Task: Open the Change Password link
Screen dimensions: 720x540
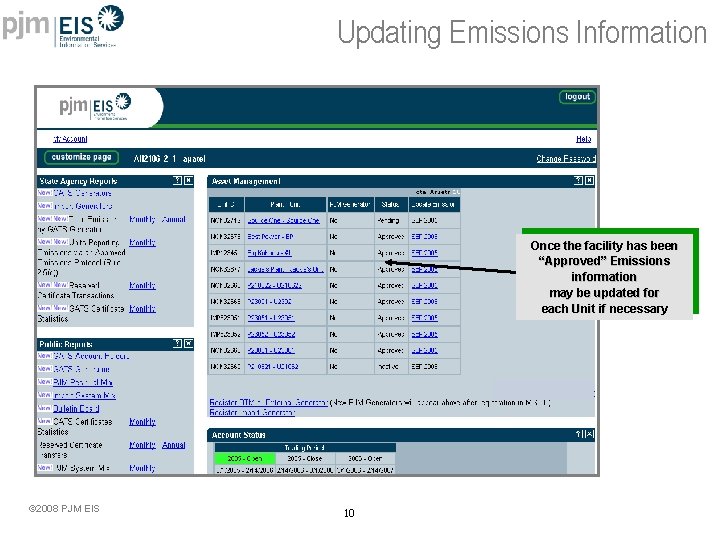Action: (x=566, y=158)
